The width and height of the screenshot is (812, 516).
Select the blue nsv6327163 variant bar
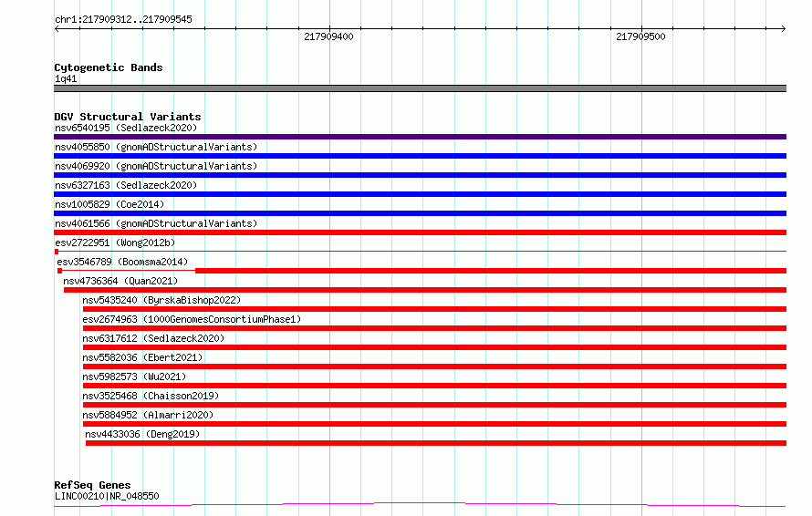click(x=420, y=194)
